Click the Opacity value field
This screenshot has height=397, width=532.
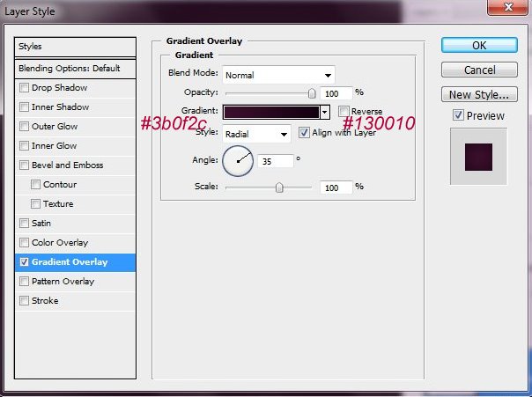click(x=336, y=92)
